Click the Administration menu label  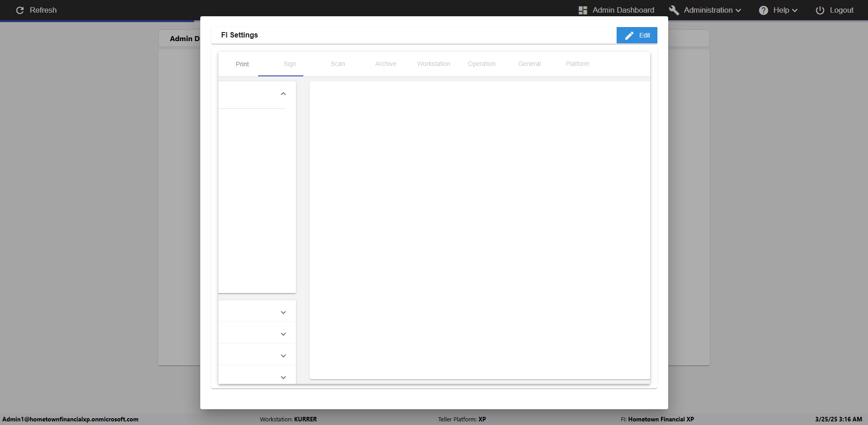[x=708, y=10]
